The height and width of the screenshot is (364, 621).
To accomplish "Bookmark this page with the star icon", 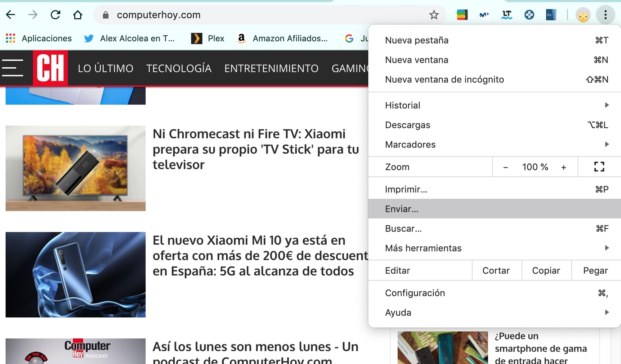I will tap(434, 15).
